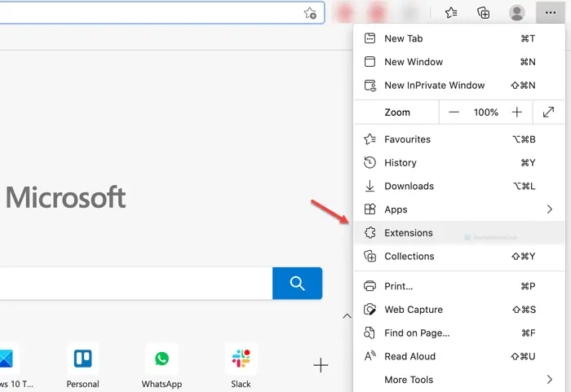
Task: Enter full screen via the diagonal arrows icon
Action: coord(548,112)
